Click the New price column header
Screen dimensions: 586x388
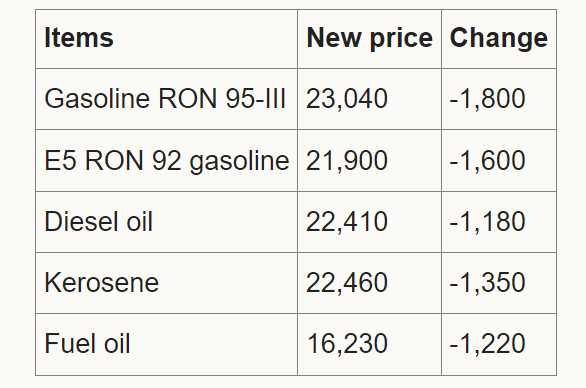point(369,39)
